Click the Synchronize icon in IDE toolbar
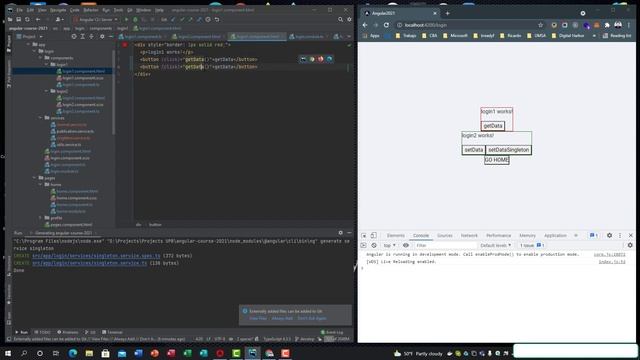 click(27, 19)
